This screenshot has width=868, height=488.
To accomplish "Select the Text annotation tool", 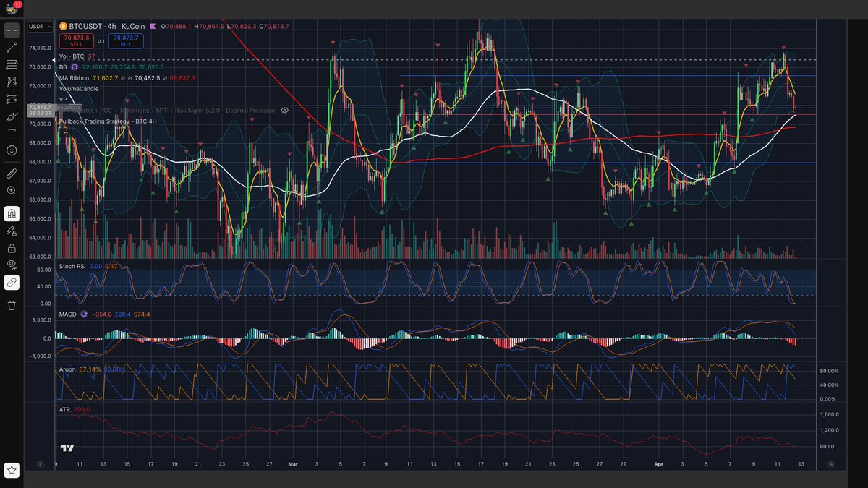I will 12,134.
